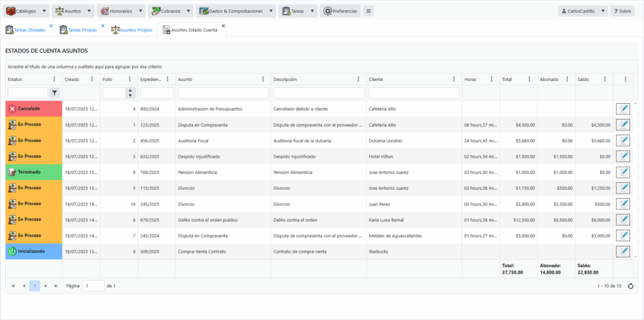Click the refresh icon in grid footer
The height and width of the screenshot is (320, 644).
tap(630, 286)
